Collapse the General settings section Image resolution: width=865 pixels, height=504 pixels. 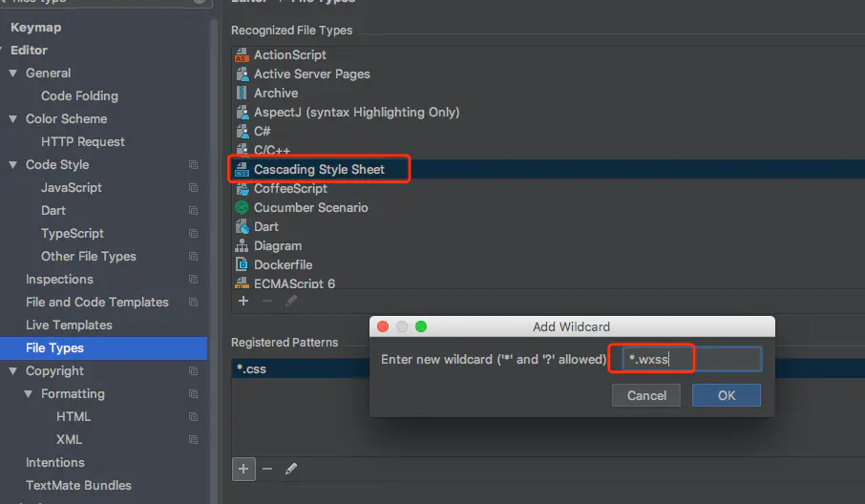(x=13, y=73)
